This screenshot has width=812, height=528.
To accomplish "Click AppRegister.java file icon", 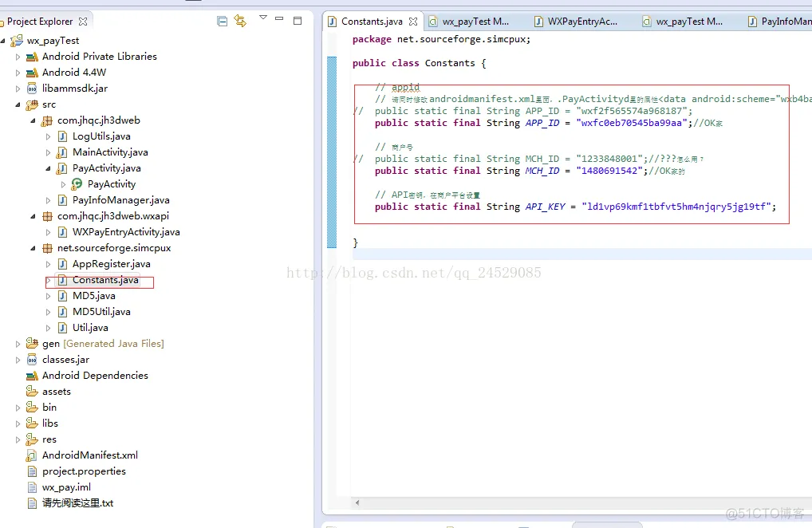I will 62,264.
